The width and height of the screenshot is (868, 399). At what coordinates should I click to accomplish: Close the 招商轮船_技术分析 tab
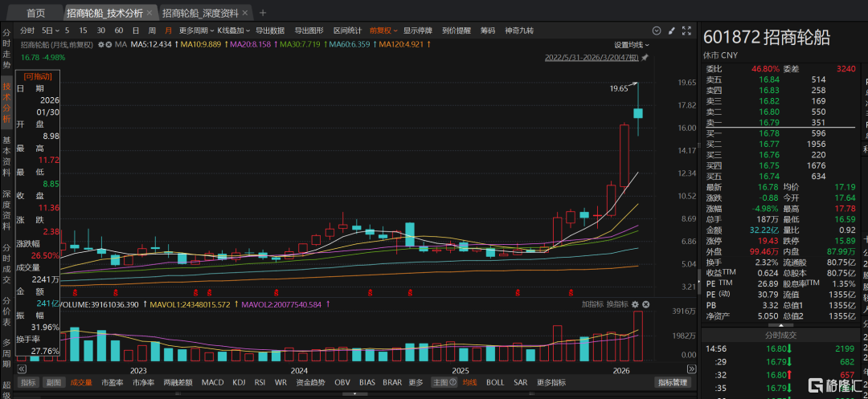pyautogui.click(x=149, y=13)
